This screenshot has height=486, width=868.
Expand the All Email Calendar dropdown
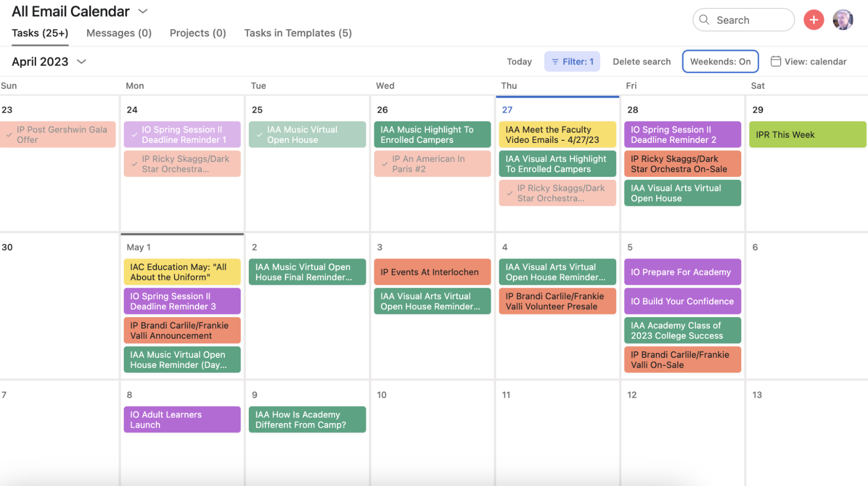point(143,11)
